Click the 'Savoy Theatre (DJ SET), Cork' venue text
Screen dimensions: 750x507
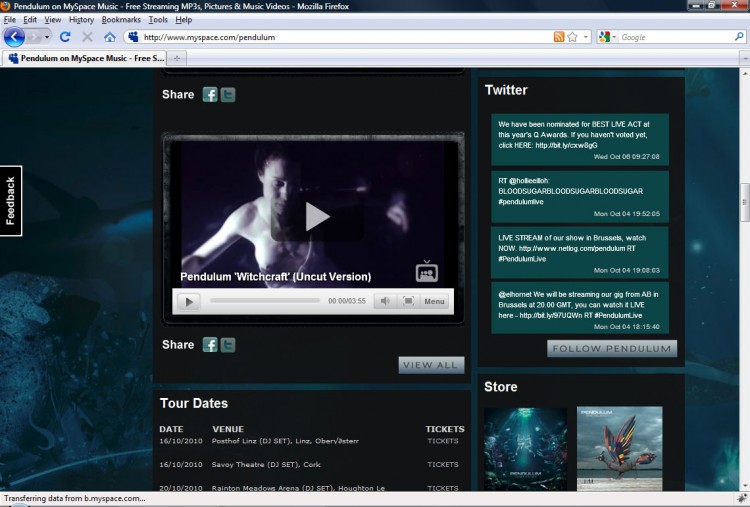[x=266, y=464]
